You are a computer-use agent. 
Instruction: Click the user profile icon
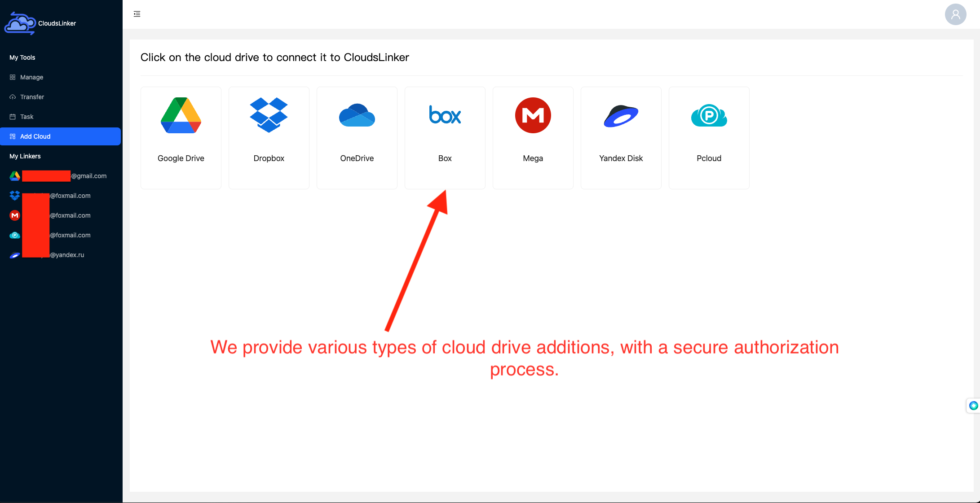point(956,14)
